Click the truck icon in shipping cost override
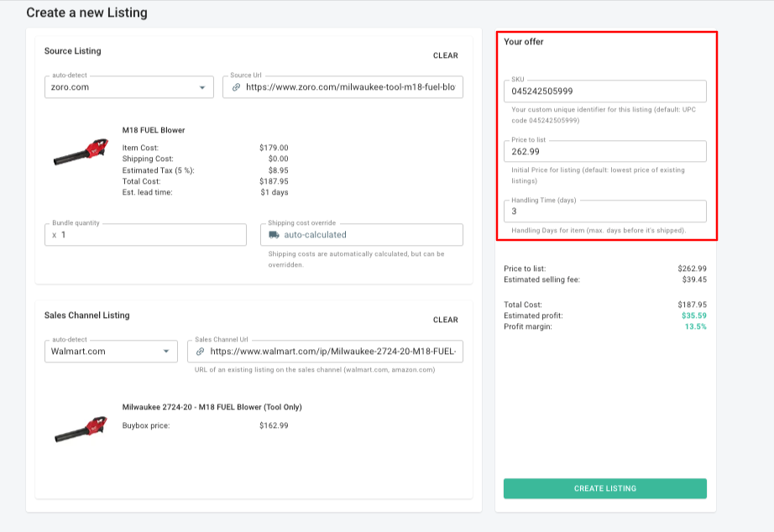 pyautogui.click(x=274, y=235)
